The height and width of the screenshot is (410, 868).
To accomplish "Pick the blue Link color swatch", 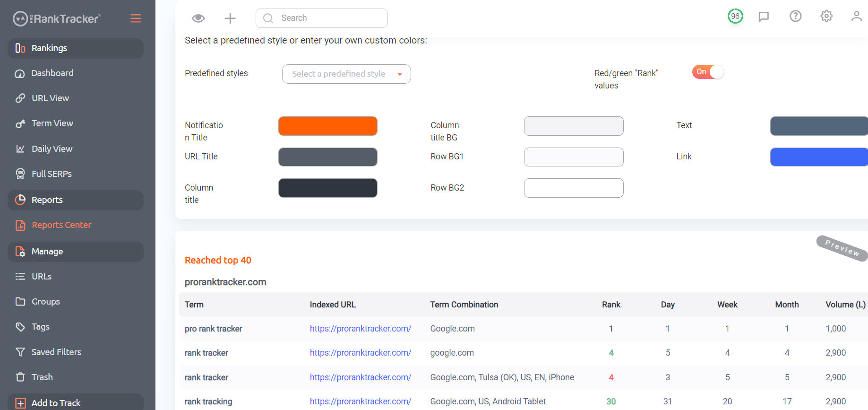I will point(819,157).
